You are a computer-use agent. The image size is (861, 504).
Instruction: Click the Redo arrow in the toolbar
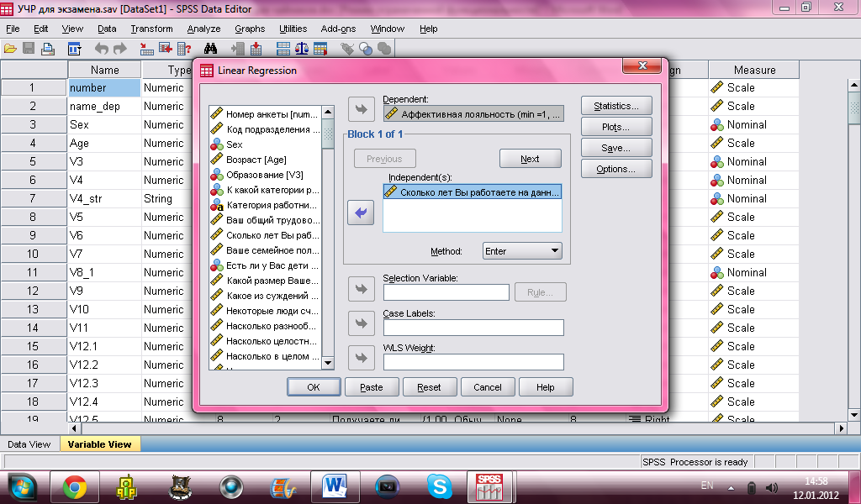(119, 49)
